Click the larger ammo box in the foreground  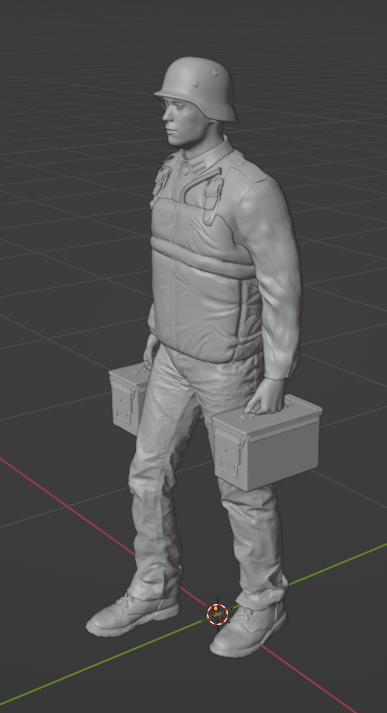tap(267, 443)
